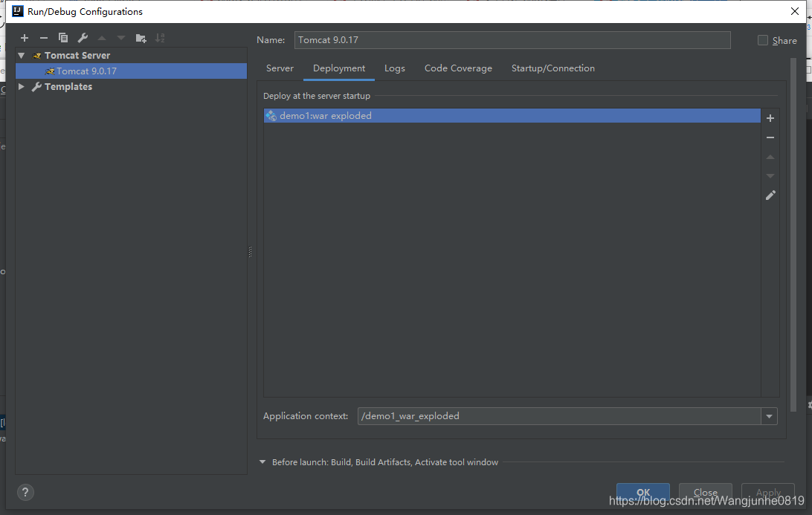Remove the demo1:war exploded artifact with the minus button

(x=770, y=137)
